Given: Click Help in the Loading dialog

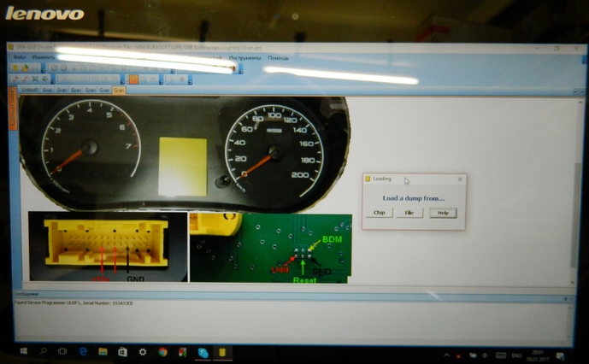Looking at the screenshot, I should pyautogui.click(x=444, y=213).
